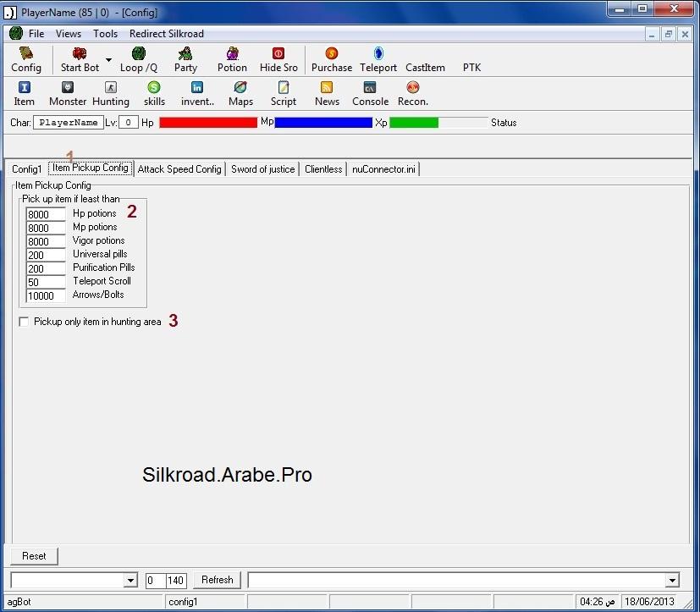Image resolution: width=700 pixels, height=612 pixels.
Task: Switch to Attack Speed Config tab
Action: pos(179,169)
